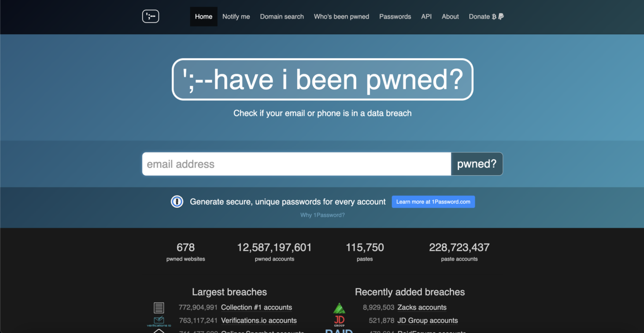Image resolution: width=644 pixels, height=333 pixels.
Task: Click the Verifications.io envelope logo
Action: 159,320
